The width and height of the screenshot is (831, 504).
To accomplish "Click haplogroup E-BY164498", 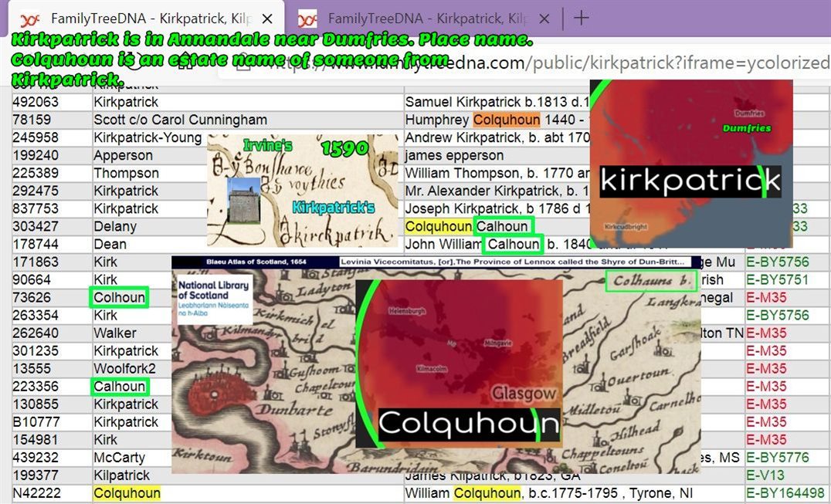I will point(785,493).
